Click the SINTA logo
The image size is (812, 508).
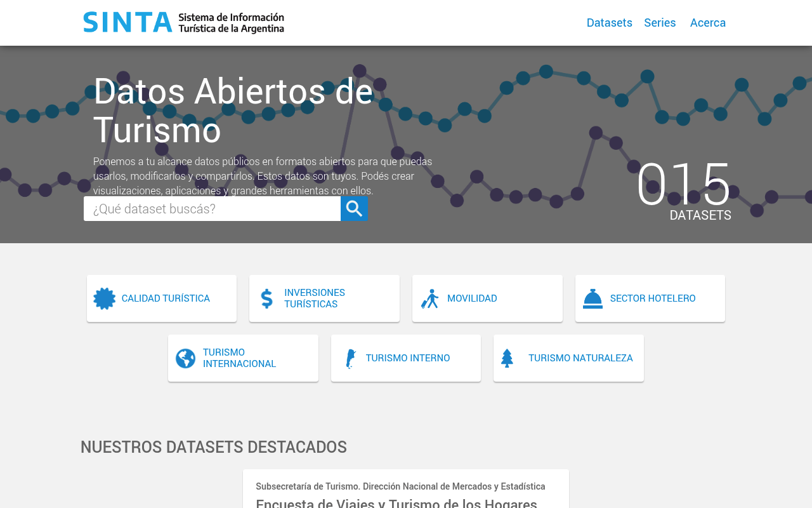tap(183, 22)
